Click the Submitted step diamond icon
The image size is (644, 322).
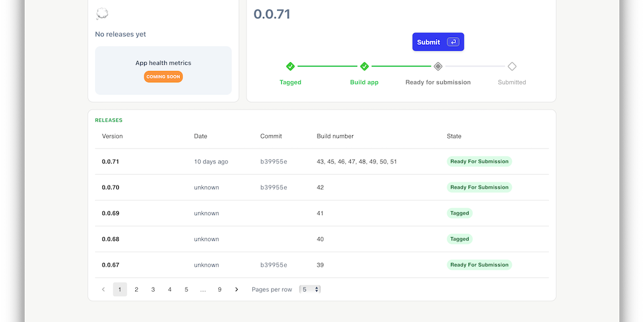[512, 66]
